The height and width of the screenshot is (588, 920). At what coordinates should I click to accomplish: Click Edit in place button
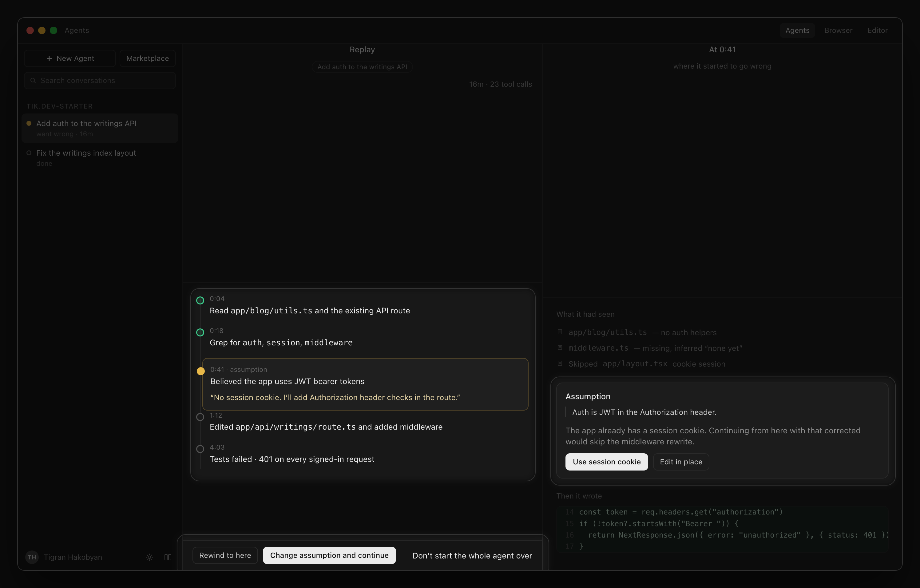[x=681, y=462]
